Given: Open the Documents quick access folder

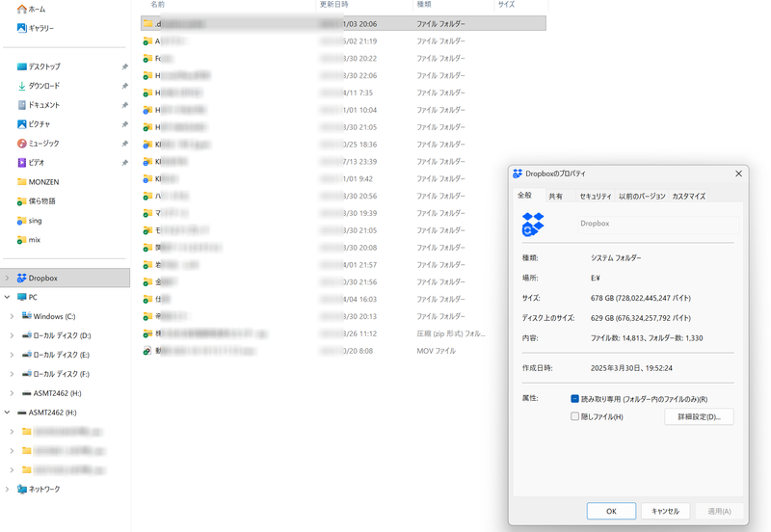Looking at the screenshot, I should pos(39,105).
